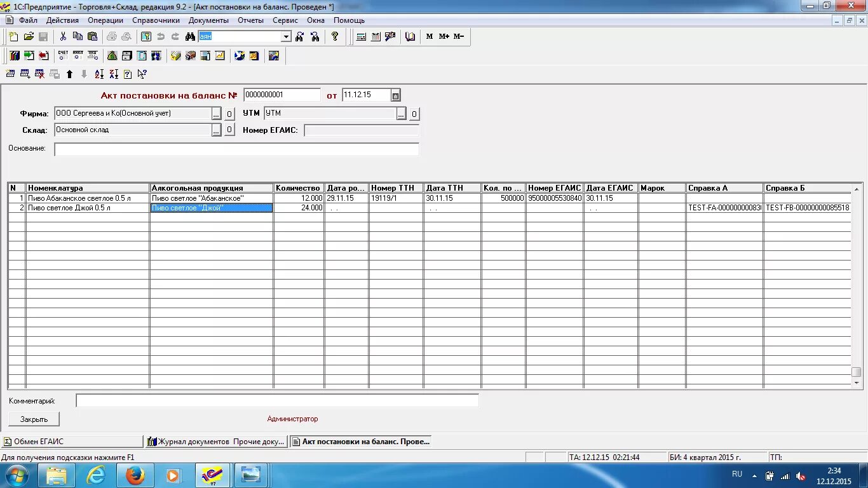Open the Справочники menu
This screenshot has width=868, height=488.
156,20
